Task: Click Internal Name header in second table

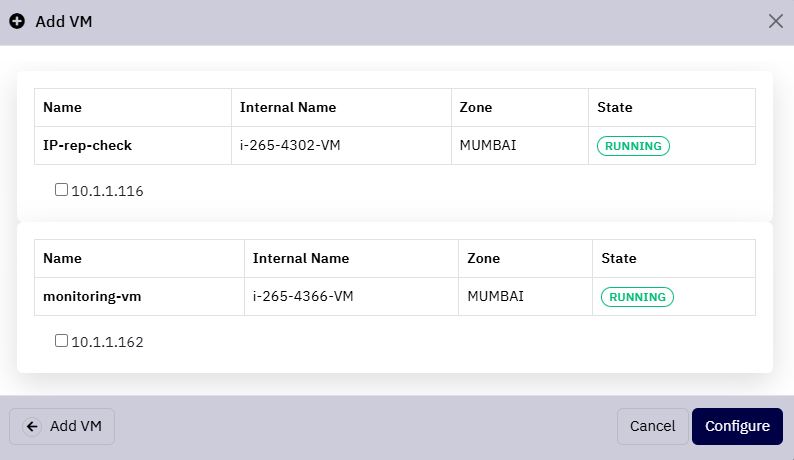Action: click(x=301, y=258)
